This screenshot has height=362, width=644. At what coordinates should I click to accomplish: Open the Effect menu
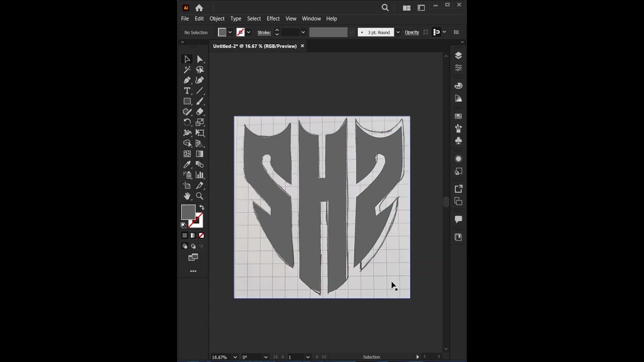click(x=273, y=19)
